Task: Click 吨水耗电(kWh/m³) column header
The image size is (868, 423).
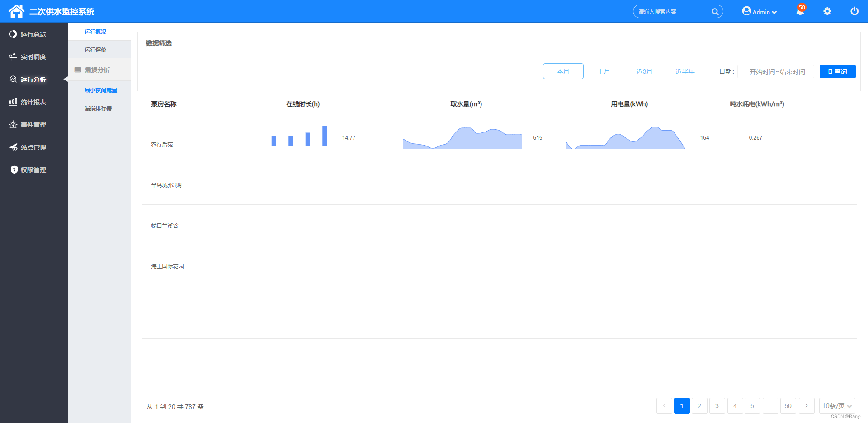Action: 757,104
